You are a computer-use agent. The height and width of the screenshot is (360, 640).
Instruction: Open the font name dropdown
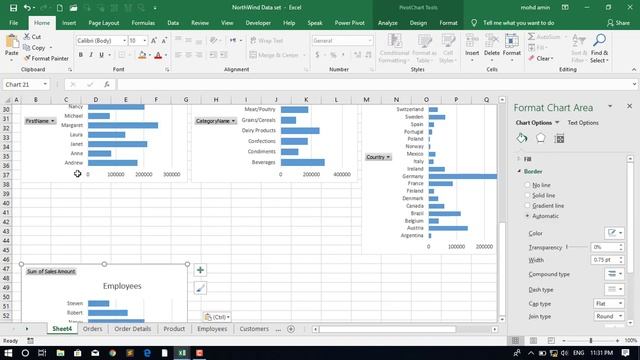tap(124, 40)
